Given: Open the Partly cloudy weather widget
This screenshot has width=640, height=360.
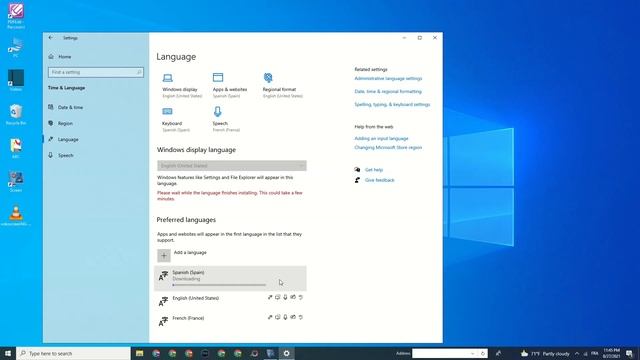Looking at the screenshot, I should click(x=545, y=353).
